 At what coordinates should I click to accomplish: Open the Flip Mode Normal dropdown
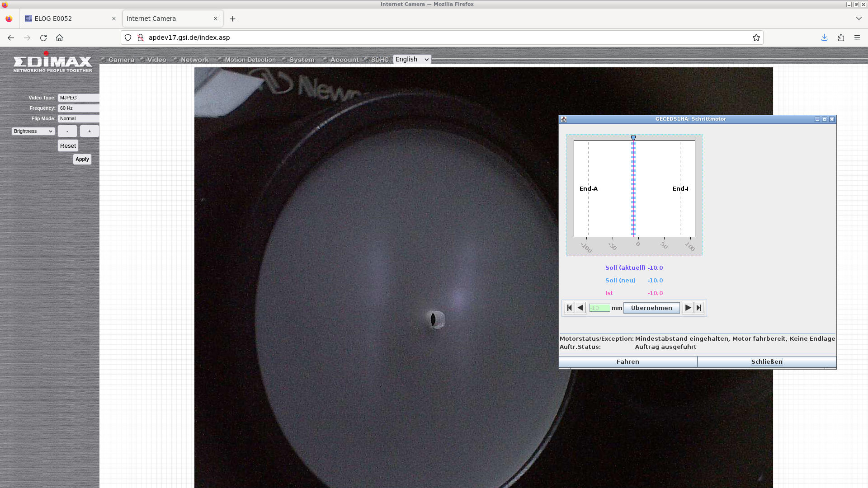[x=78, y=118]
